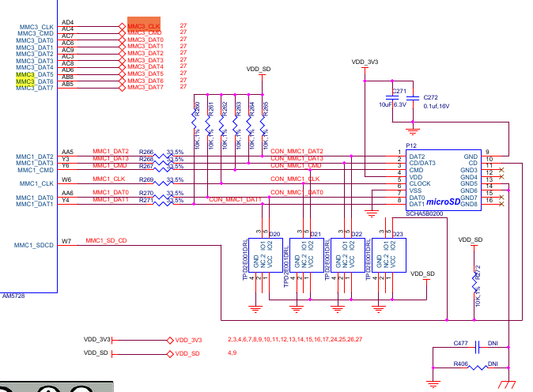Select the SCHA5B0200 part number

click(424, 213)
